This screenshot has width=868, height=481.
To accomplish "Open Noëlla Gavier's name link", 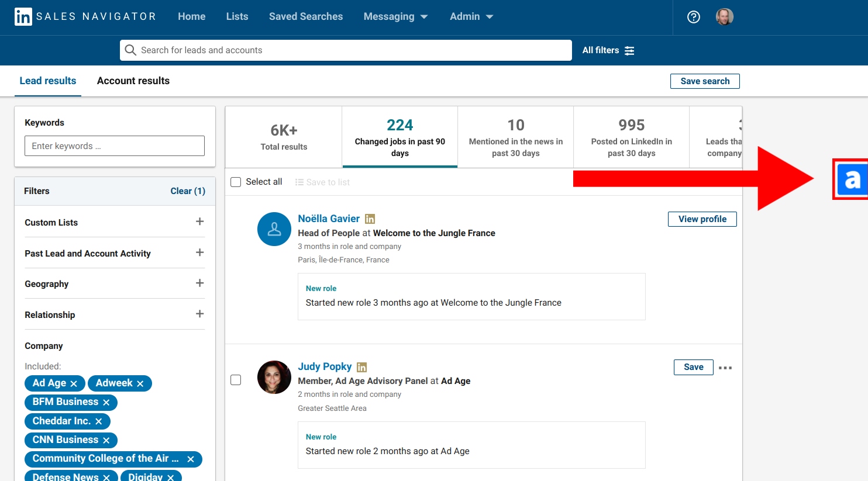I will [329, 219].
